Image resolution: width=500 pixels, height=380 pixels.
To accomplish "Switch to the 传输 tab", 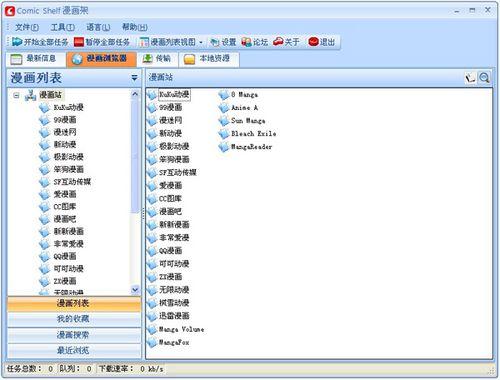I will tap(157, 59).
